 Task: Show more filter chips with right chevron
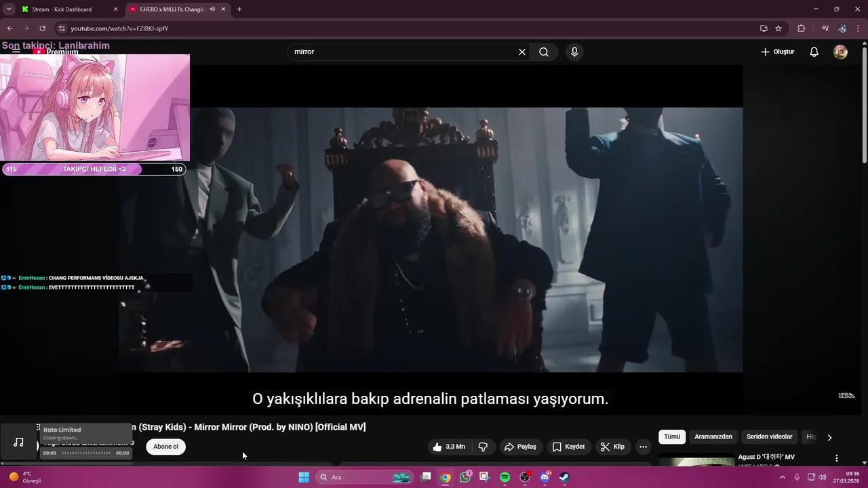coord(829,437)
